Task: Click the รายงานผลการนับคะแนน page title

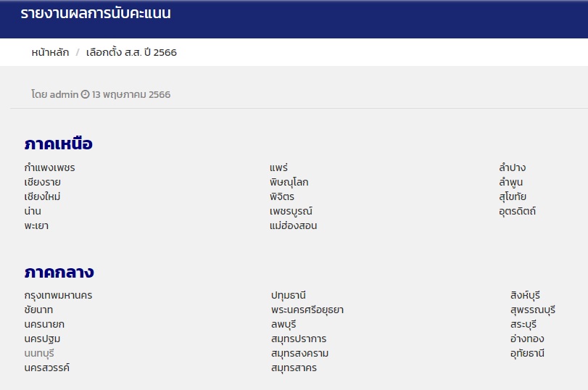Action: tap(96, 14)
